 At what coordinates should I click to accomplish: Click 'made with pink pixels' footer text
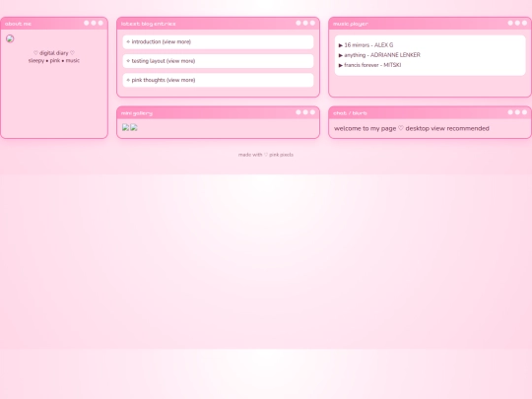(x=266, y=155)
